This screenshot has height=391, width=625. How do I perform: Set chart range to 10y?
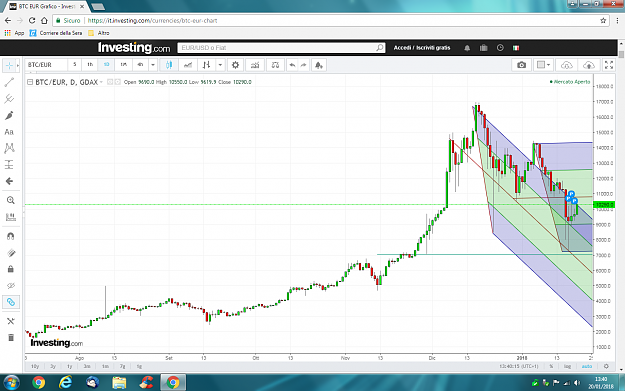tap(35, 366)
